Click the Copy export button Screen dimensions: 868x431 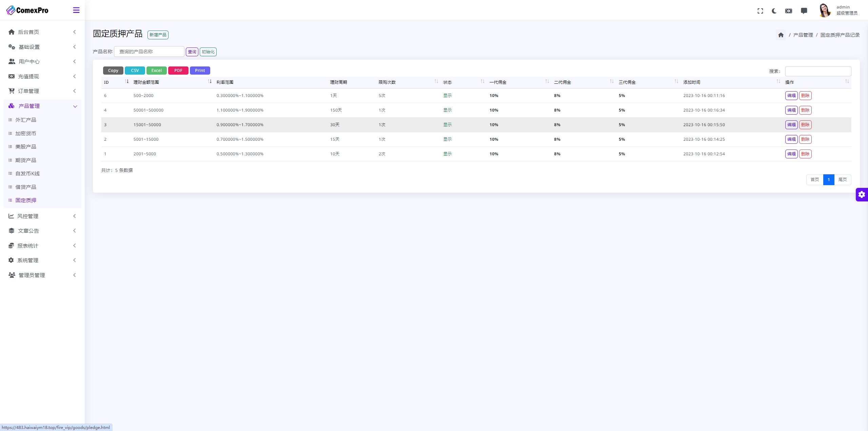click(113, 70)
